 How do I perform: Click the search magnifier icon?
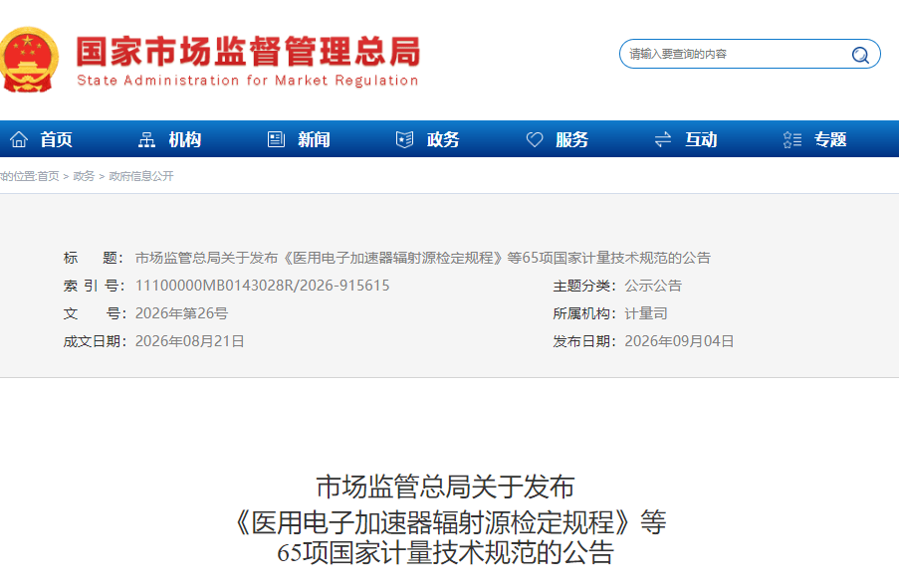click(860, 55)
